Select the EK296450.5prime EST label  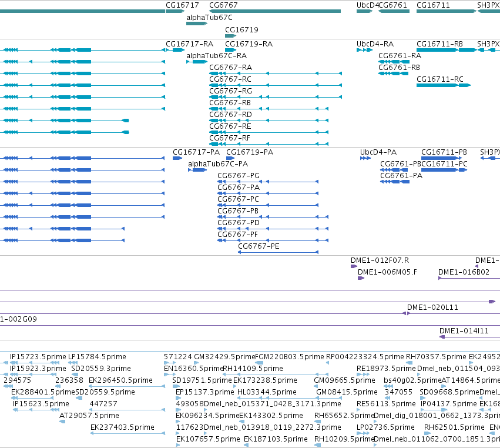pos(120,380)
